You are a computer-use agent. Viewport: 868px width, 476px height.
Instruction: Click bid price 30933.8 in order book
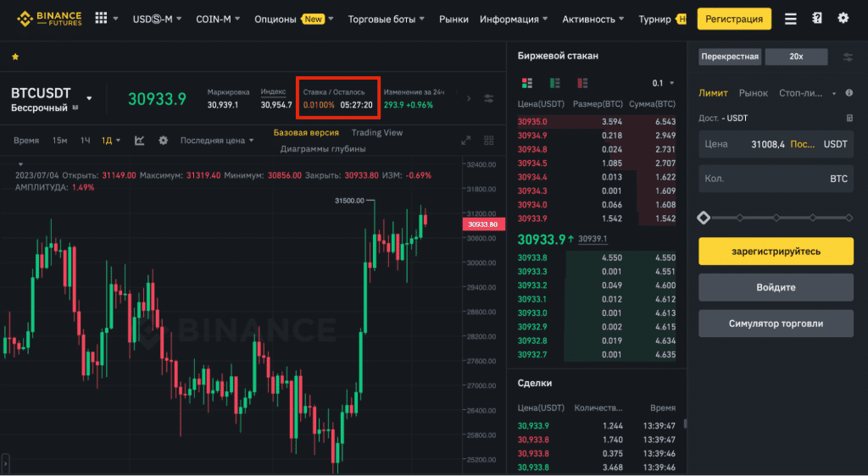click(532, 257)
